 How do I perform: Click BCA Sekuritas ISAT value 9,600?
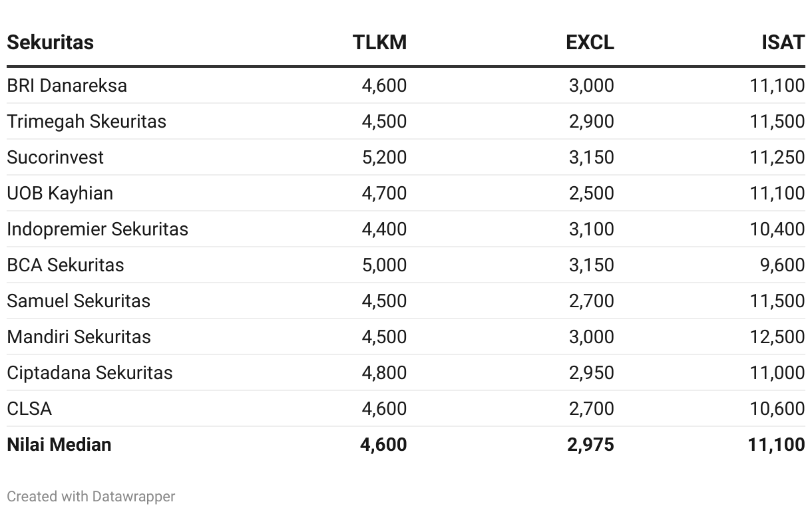point(783,265)
